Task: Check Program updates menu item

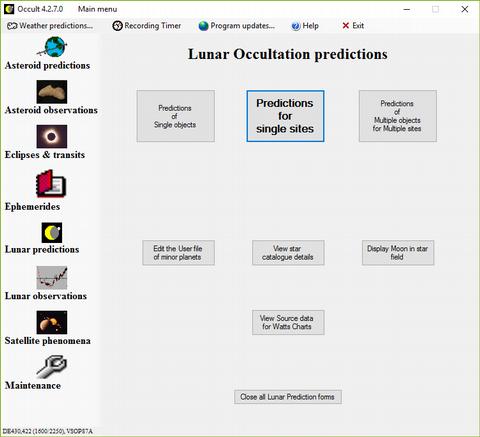Action: [x=237, y=26]
